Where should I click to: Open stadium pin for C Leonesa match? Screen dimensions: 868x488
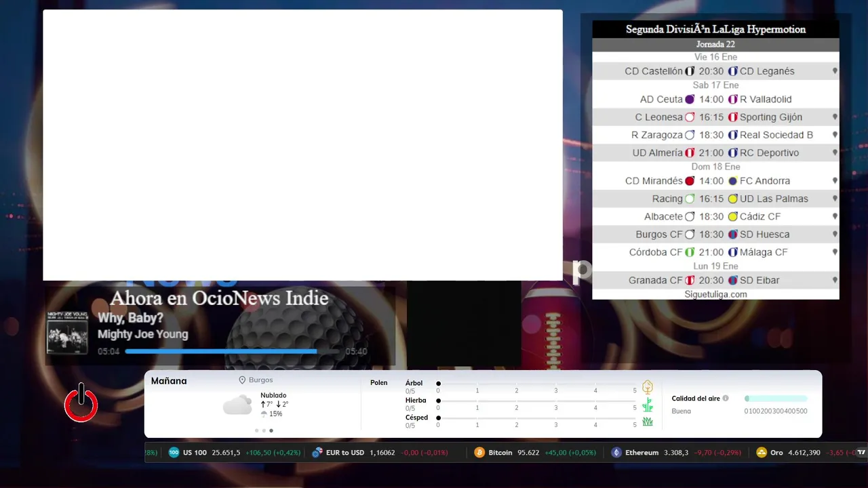[x=835, y=117]
